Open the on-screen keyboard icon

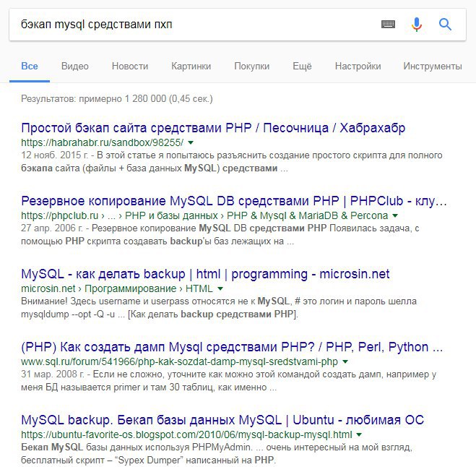click(388, 24)
